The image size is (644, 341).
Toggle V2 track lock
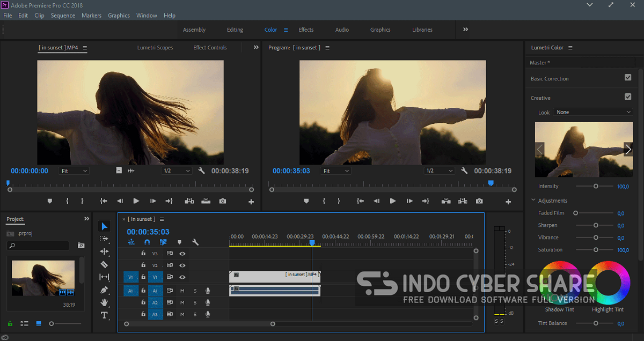[143, 265]
